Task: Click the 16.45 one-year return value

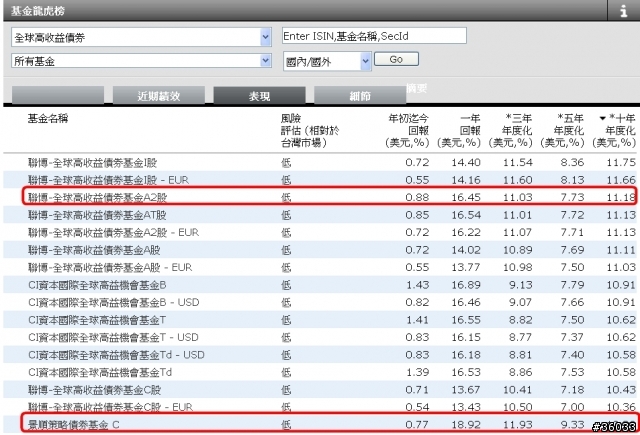Action: coord(466,198)
